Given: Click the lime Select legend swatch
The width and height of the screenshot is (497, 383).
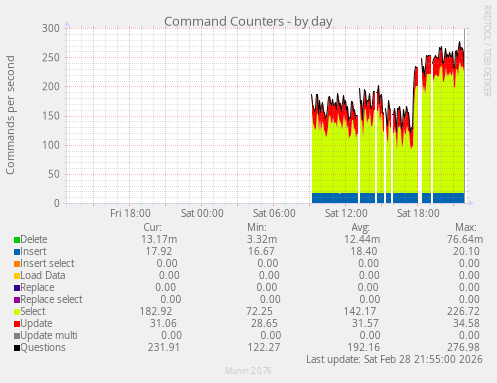Looking at the screenshot, I should coord(17,312).
